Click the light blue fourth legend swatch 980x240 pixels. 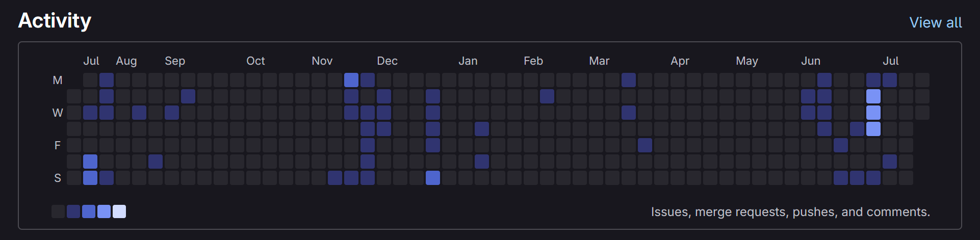tap(104, 211)
